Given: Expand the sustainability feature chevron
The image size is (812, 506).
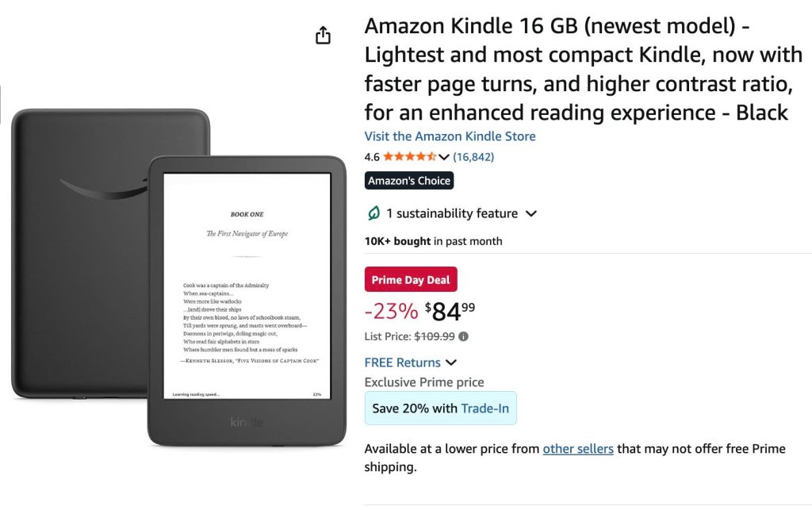Looking at the screenshot, I should [531, 213].
